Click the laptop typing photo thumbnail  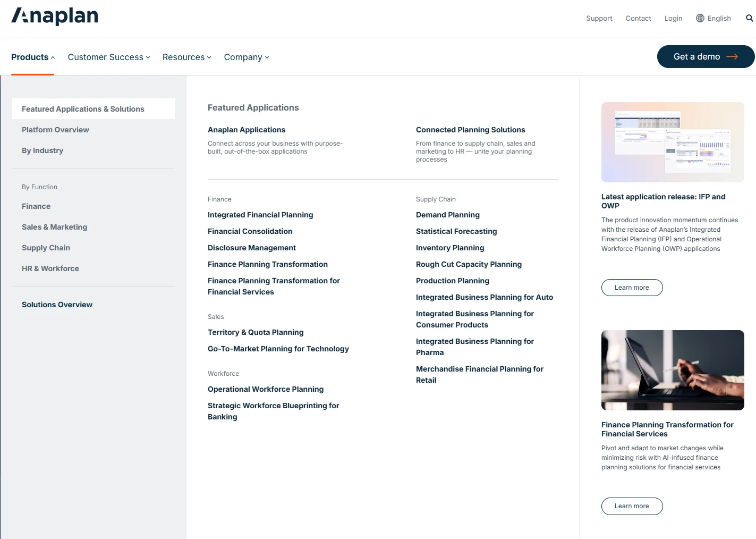673,370
